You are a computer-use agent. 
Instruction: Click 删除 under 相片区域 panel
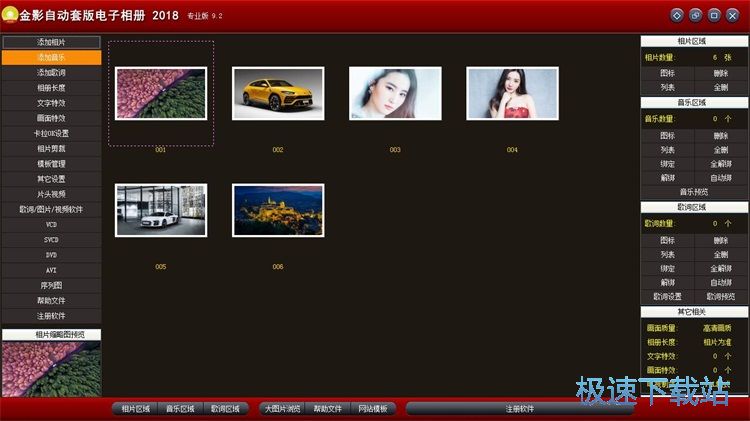coord(721,73)
